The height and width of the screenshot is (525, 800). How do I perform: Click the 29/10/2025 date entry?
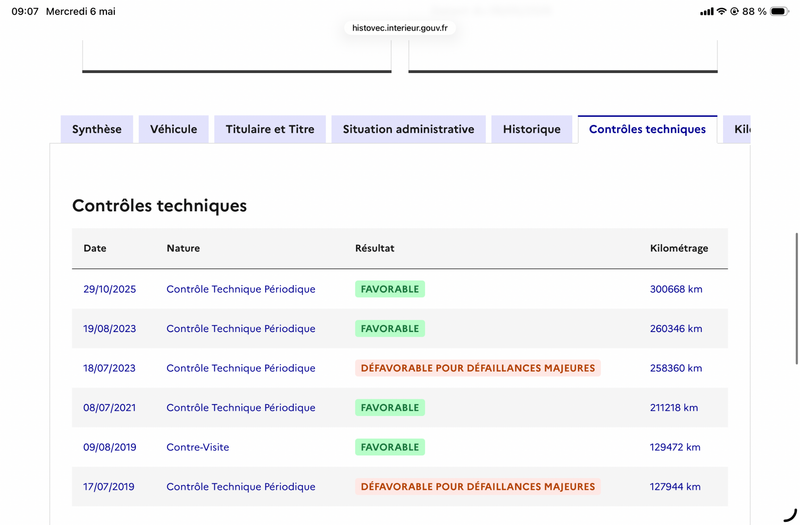tap(110, 289)
